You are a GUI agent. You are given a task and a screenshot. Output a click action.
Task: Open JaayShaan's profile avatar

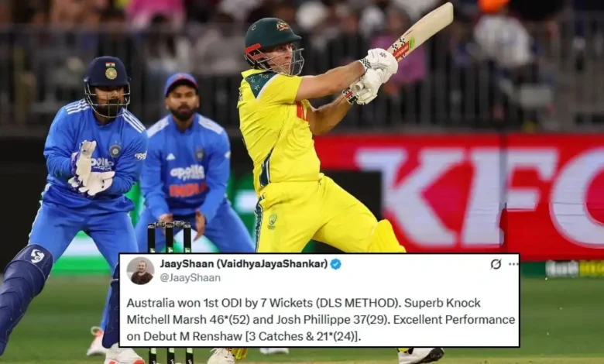(x=140, y=271)
